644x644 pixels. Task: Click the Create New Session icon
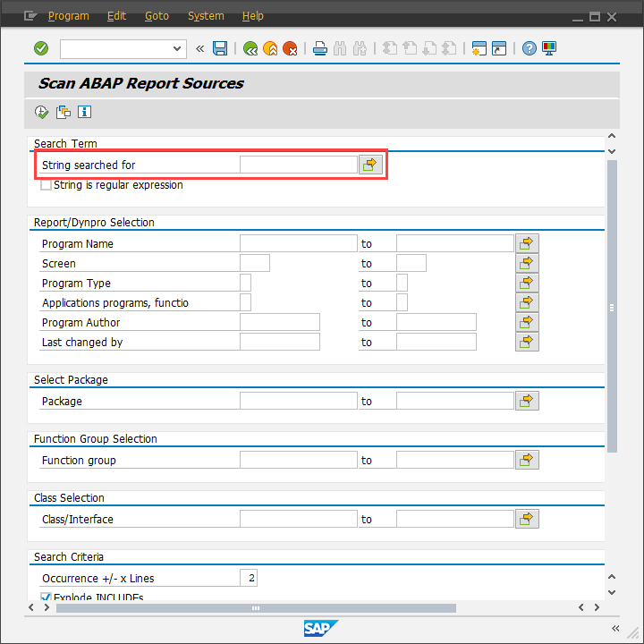[479, 48]
